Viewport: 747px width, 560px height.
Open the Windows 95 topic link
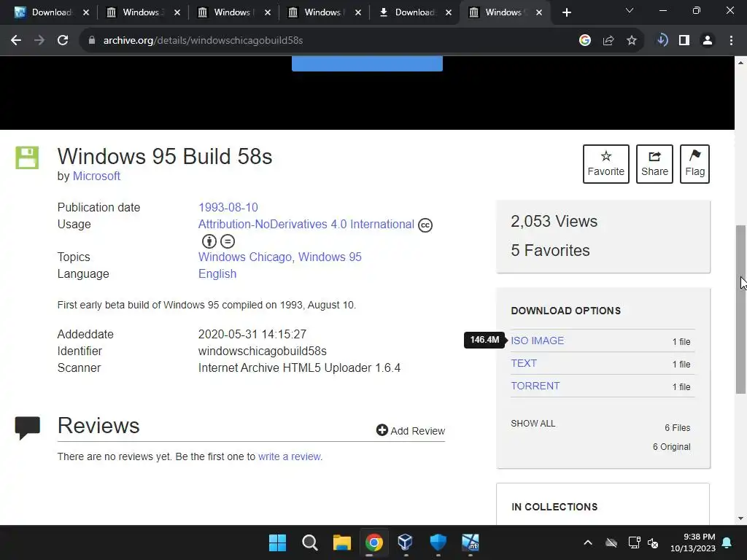tap(330, 257)
